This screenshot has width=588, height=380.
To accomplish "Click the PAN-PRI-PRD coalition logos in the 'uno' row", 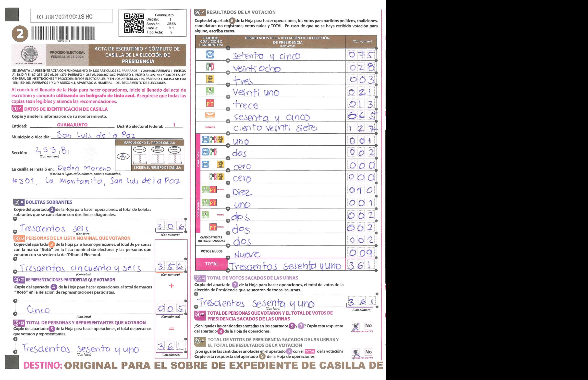I will pyautogui.click(x=213, y=140).
